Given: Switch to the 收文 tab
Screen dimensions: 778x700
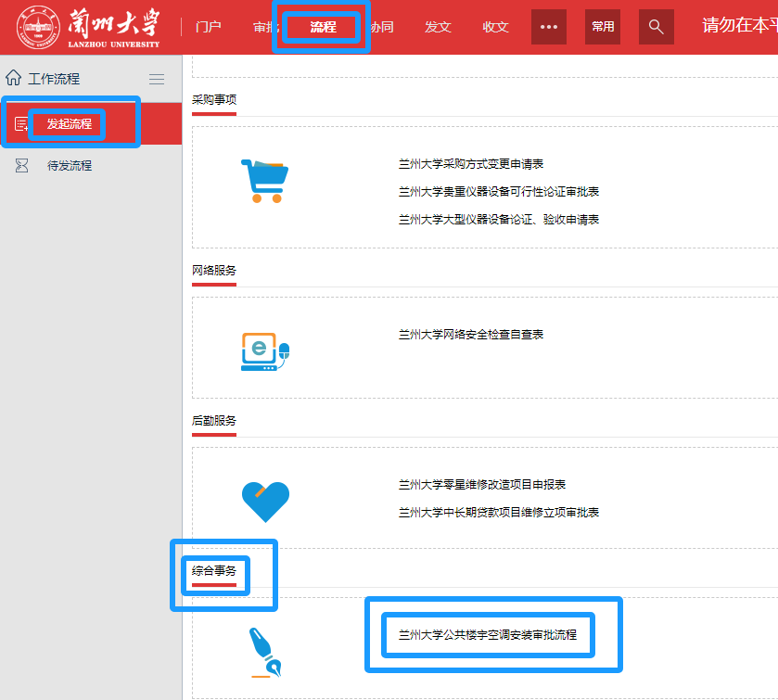Looking at the screenshot, I should click(x=496, y=27).
